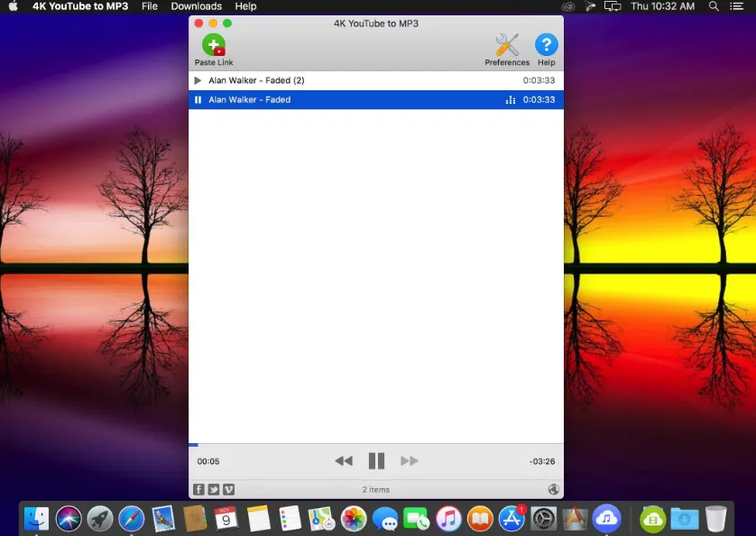756x536 pixels.
Task: Open the Downloads menu
Action: tap(197, 6)
